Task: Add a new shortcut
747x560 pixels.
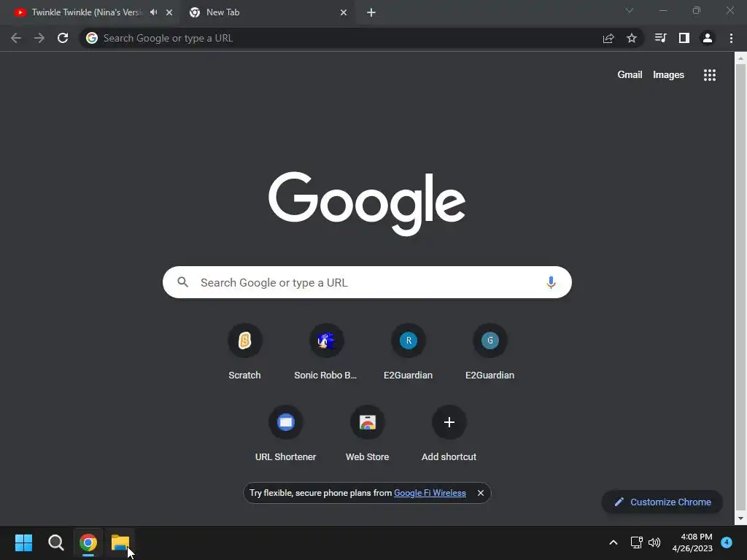Action: coord(449,433)
